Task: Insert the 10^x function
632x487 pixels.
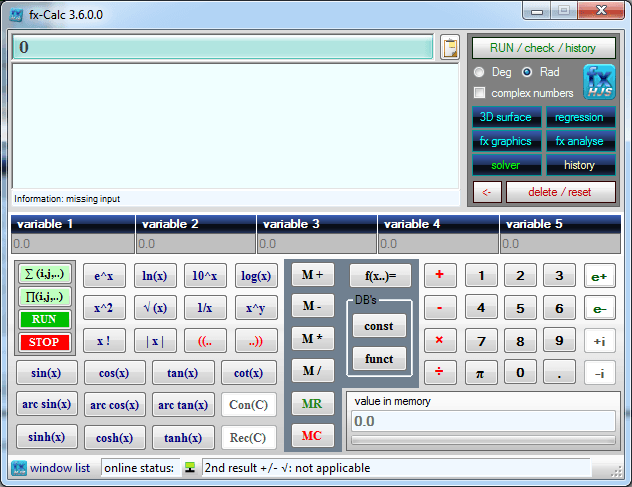Action: (x=205, y=276)
